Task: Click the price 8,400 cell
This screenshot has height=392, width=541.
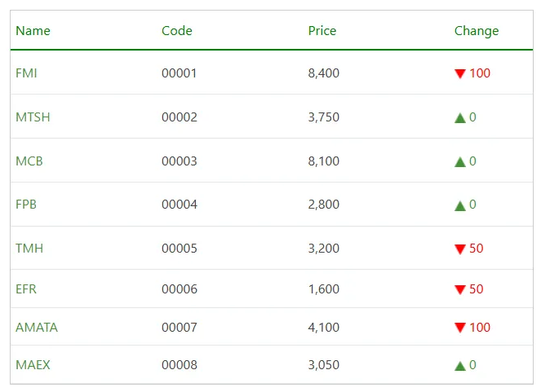Action: (x=324, y=73)
